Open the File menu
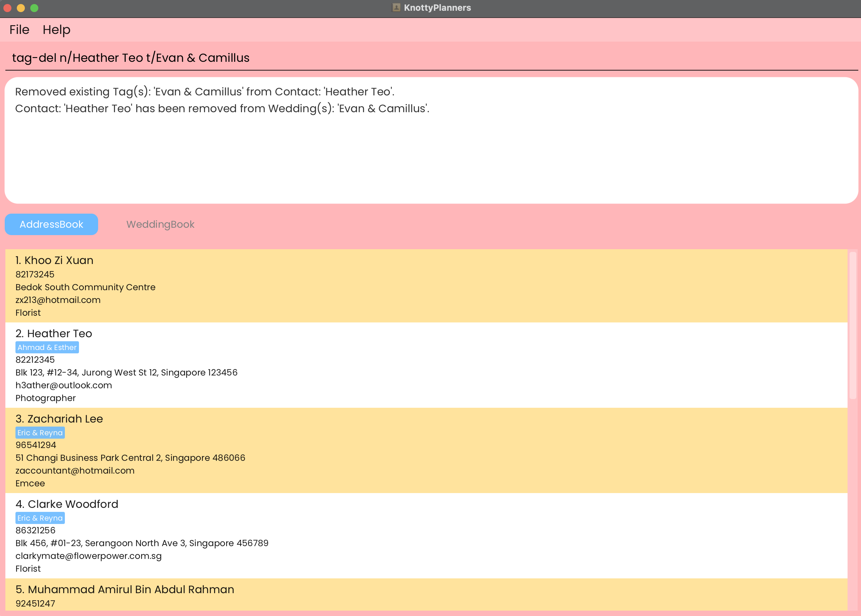The image size is (861, 616). [19, 30]
